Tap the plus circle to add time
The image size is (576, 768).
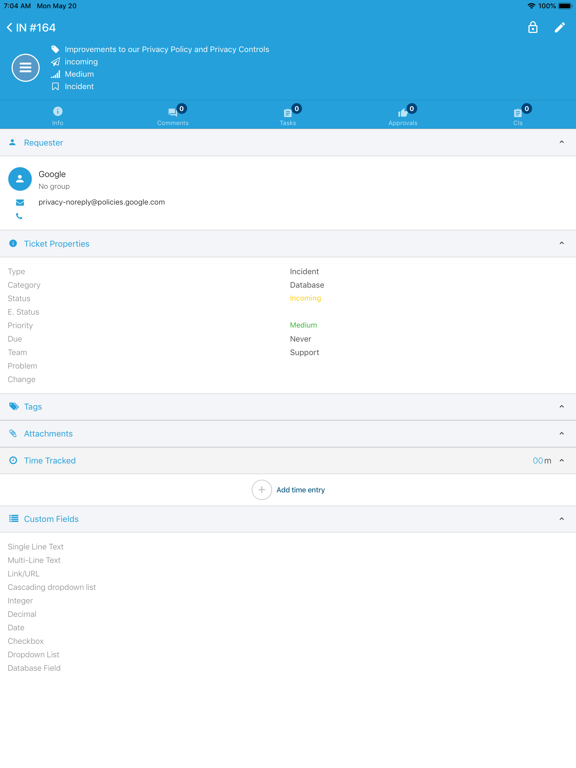[x=262, y=490]
